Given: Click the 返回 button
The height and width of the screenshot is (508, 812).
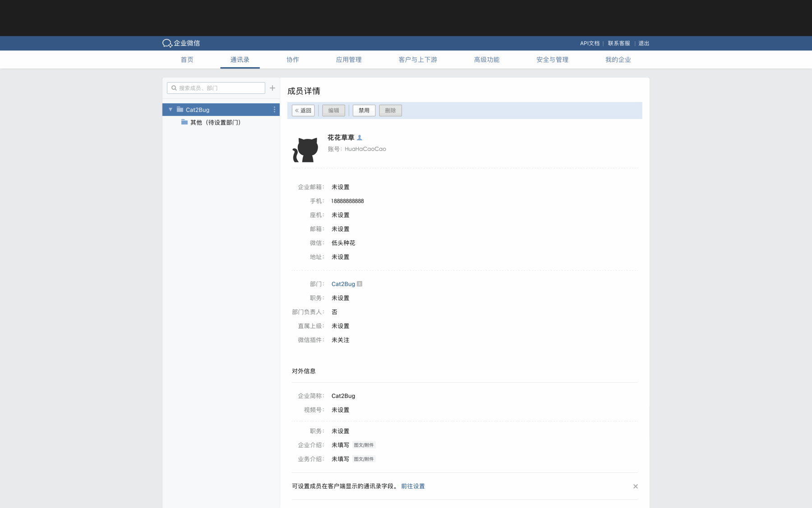Looking at the screenshot, I should tap(303, 111).
